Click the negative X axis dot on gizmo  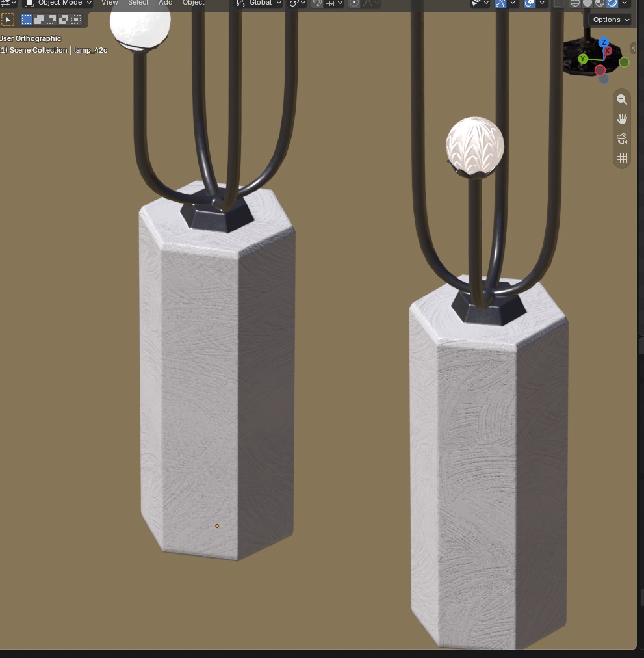click(x=600, y=70)
